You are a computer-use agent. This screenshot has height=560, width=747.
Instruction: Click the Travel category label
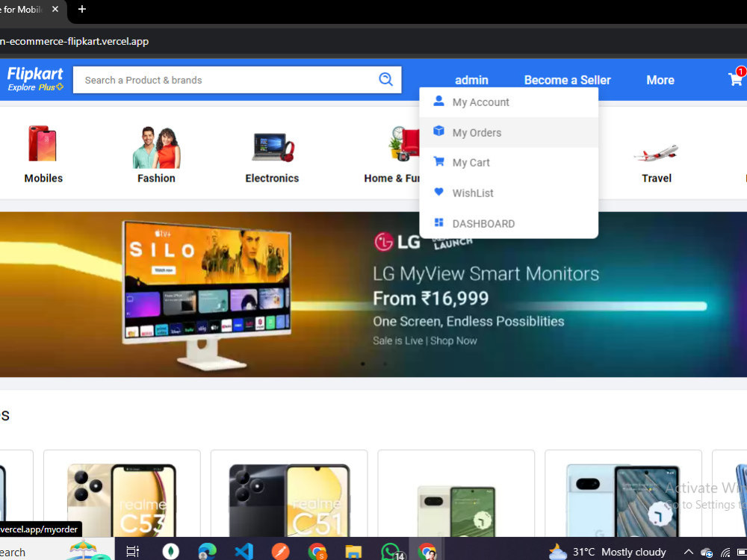[x=657, y=178]
